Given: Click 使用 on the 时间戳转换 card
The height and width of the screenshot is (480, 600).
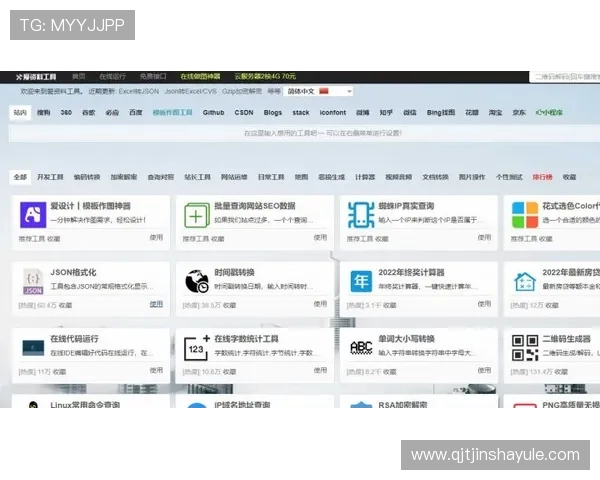Looking at the screenshot, I should tap(320, 304).
